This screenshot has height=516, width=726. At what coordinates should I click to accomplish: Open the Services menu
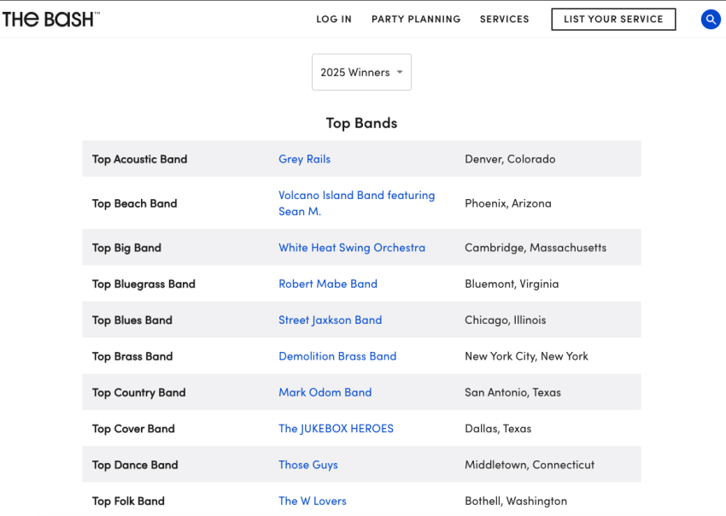coord(504,19)
